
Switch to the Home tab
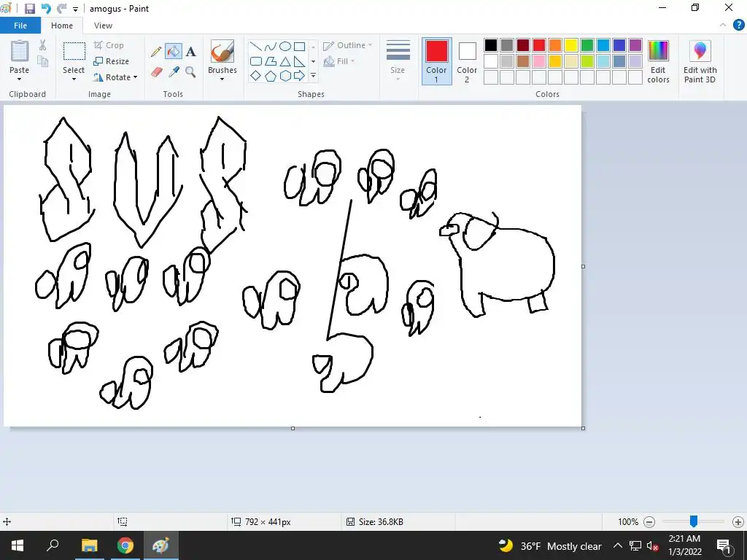[x=62, y=26]
